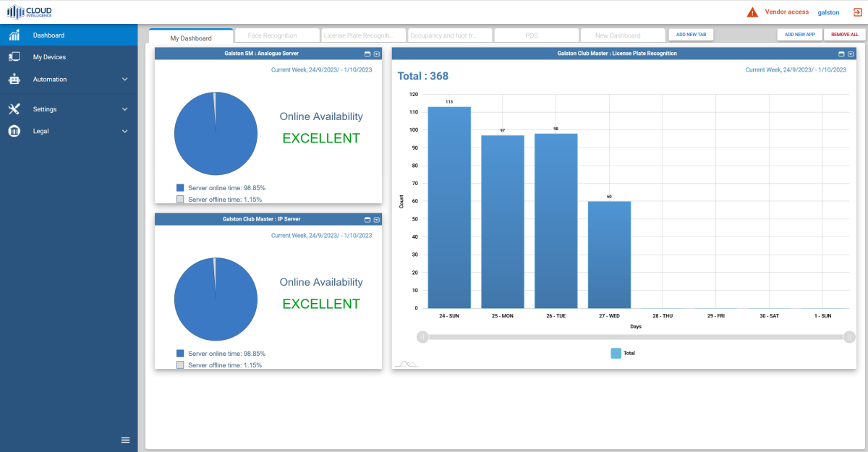Select the Dashboard icon in the sidebar
868x452 pixels.
pos(14,35)
